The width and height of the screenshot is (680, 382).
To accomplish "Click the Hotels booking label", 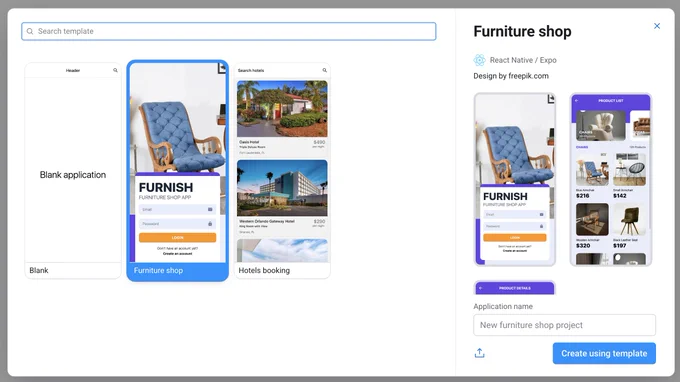I will pos(264,270).
